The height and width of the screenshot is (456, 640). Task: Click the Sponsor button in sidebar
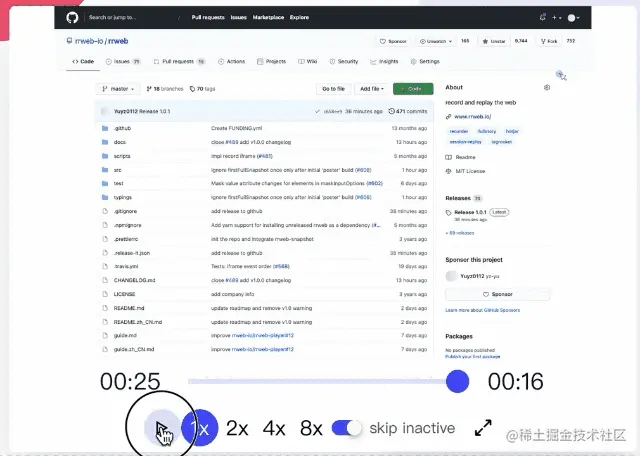click(x=498, y=294)
